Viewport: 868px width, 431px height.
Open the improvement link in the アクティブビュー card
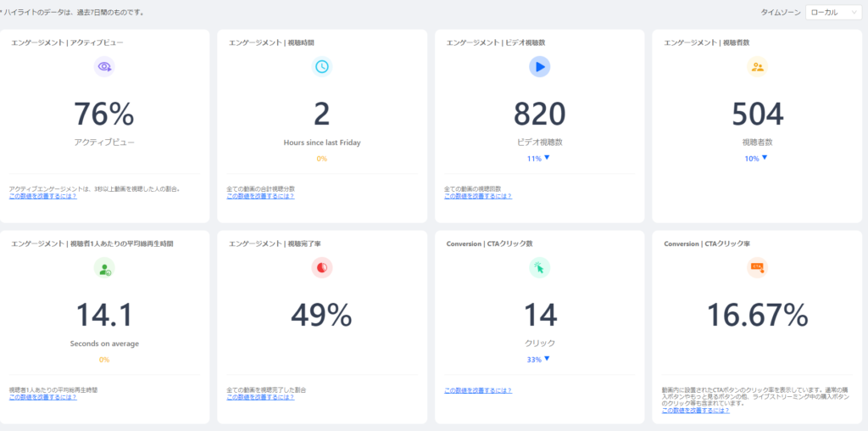(42, 196)
